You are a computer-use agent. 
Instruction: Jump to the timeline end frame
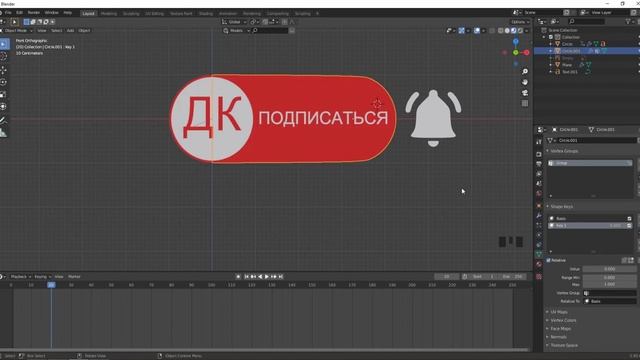click(281, 277)
